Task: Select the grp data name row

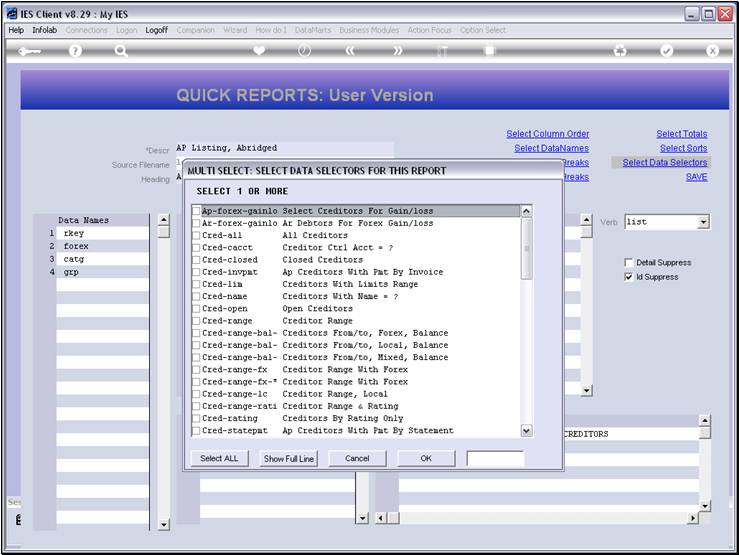Action: pyautogui.click(x=102, y=272)
